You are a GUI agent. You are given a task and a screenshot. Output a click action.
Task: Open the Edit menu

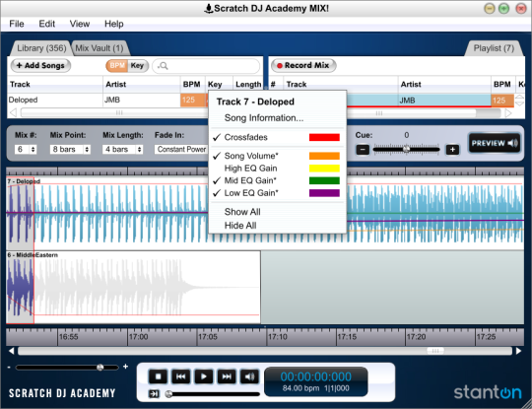[x=47, y=24]
